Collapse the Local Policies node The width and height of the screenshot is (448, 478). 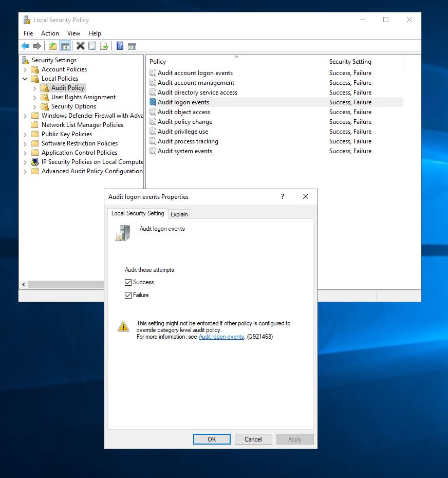point(25,79)
